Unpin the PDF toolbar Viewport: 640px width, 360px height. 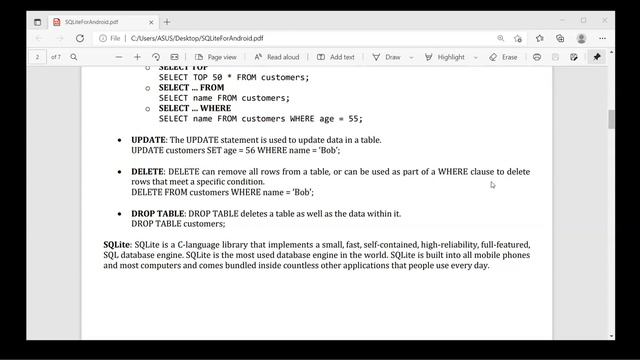point(597,57)
